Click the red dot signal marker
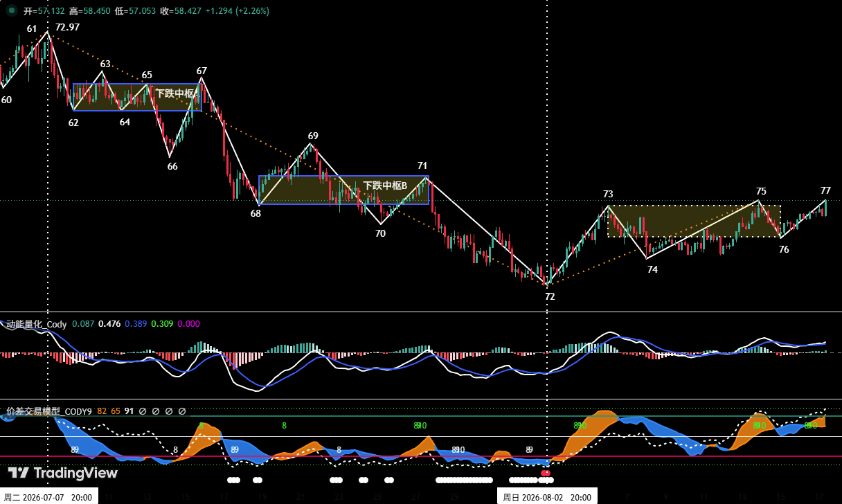Image resolution: width=842 pixels, height=504 pixels. (x=546, y=473)
